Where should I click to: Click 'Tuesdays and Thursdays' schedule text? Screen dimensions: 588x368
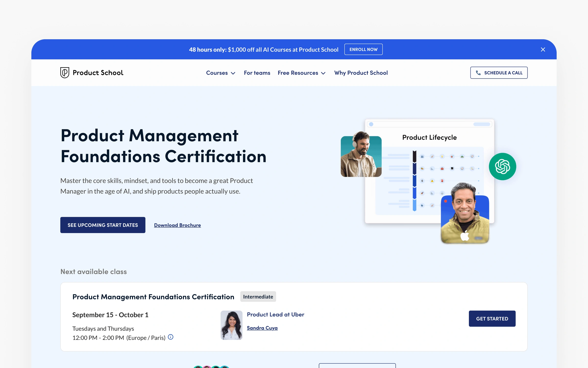(103, 329)
